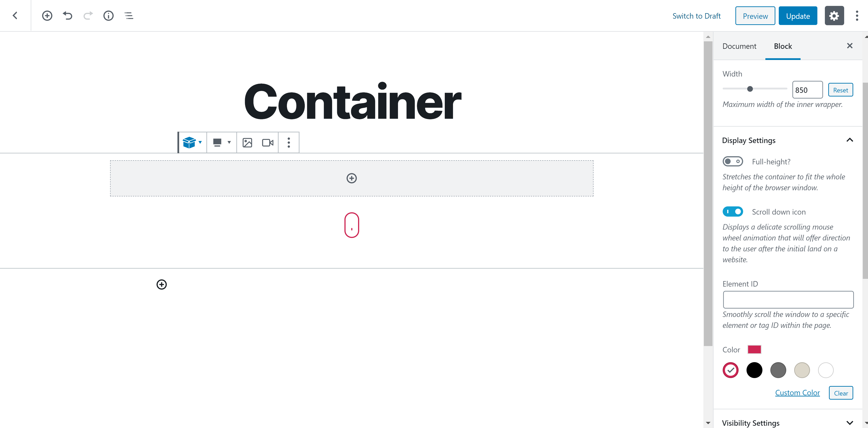
Task: Open the Custom Color link
Action: [x=797, y=393]
